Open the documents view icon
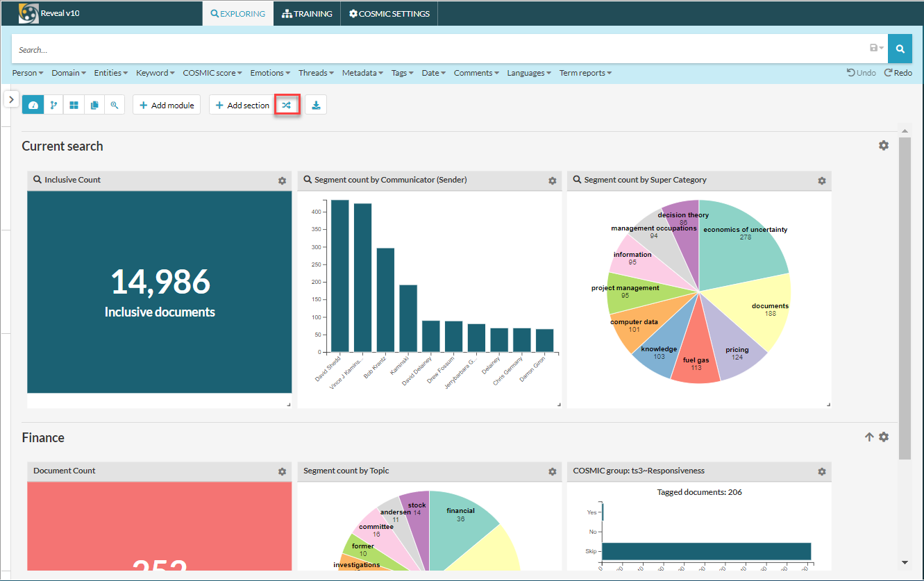The height and width of the screenshot is (581, 924). [x=94, y=106]
